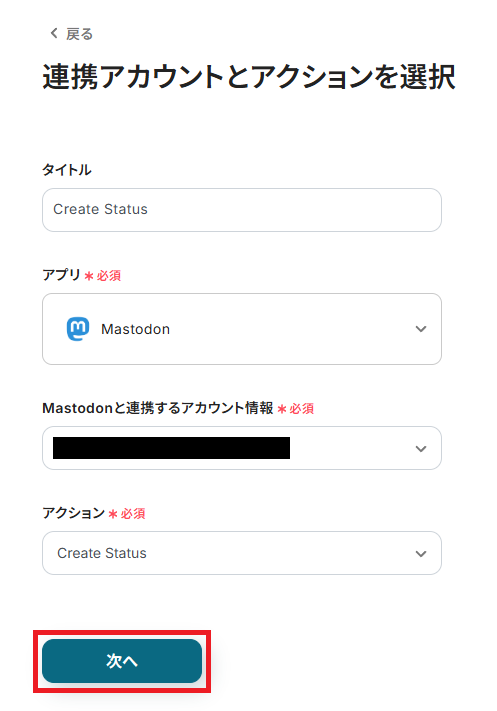Click the back chevron arrow icon

54,33
